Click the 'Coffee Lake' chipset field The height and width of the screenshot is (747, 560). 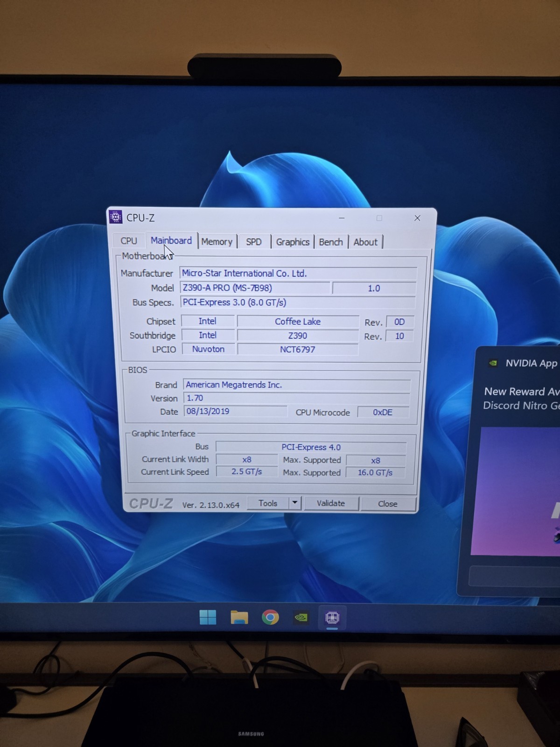pyautogui.click(x=298, y=322)
